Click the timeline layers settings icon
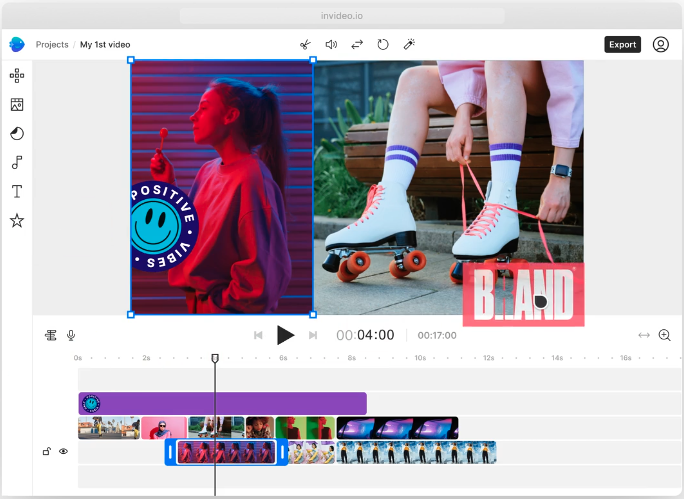The width and height of the screenshot is (684, 499). point(51,335)
